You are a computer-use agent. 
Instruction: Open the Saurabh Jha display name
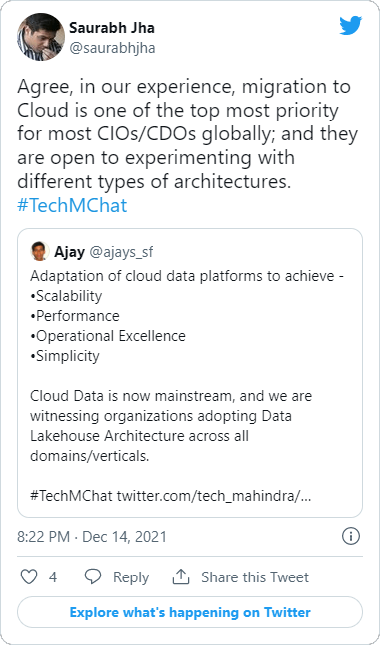point(112,28)
